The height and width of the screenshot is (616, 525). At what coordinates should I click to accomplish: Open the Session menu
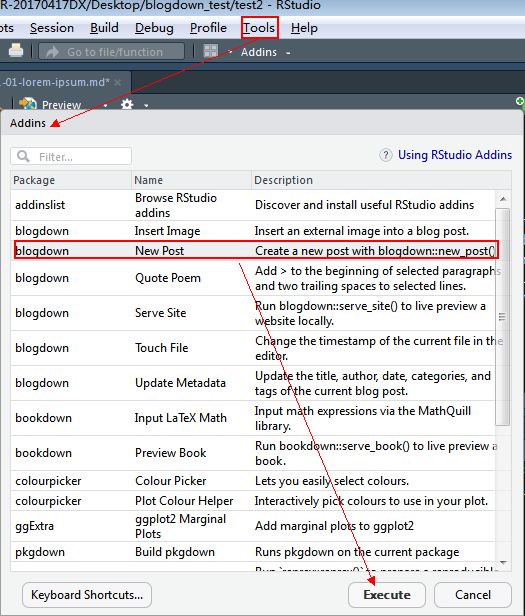52,28
